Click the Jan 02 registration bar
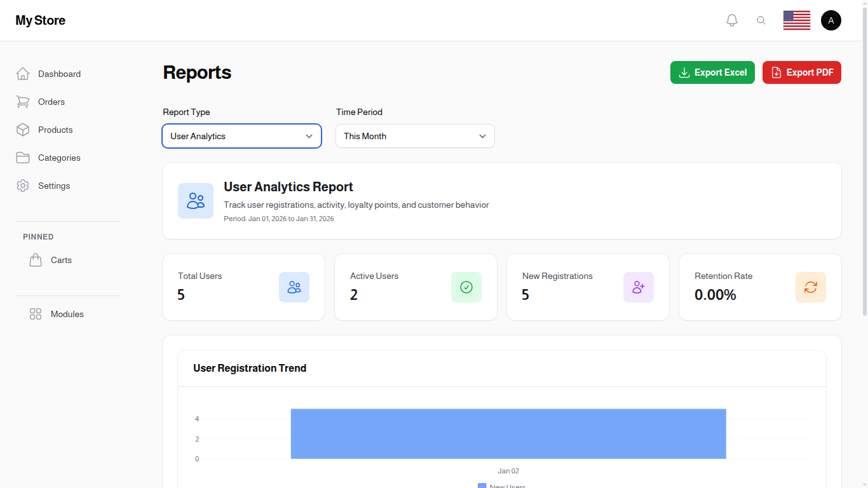The width and height of the screenshot is (868, 488). (508, 433)
